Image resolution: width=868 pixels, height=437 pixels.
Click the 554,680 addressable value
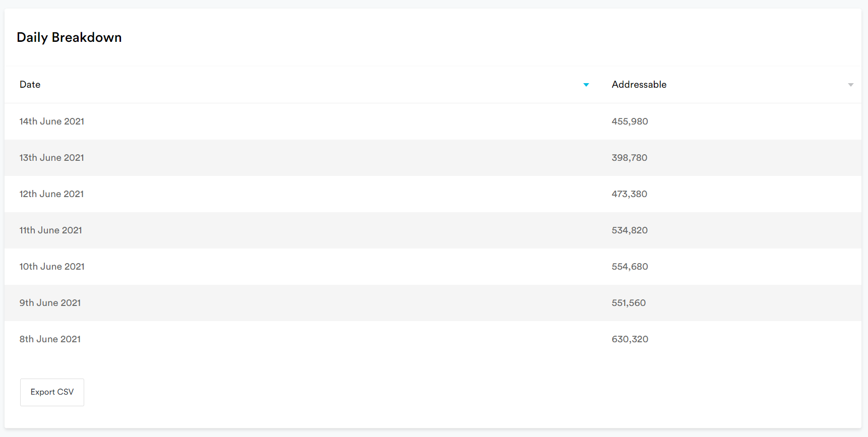point(630,267)
